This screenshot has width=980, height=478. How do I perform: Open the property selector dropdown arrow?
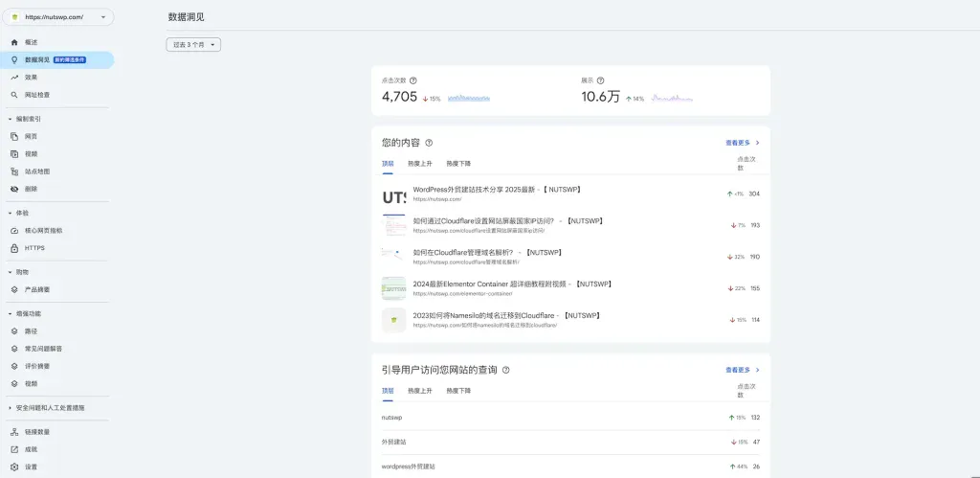tap(103, 17)
